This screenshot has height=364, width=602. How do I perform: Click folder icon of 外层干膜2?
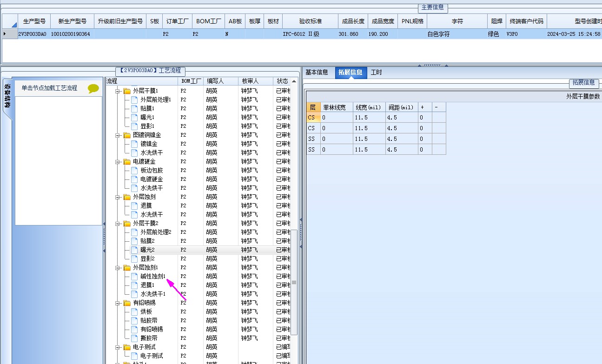click(x=127, y=223)
